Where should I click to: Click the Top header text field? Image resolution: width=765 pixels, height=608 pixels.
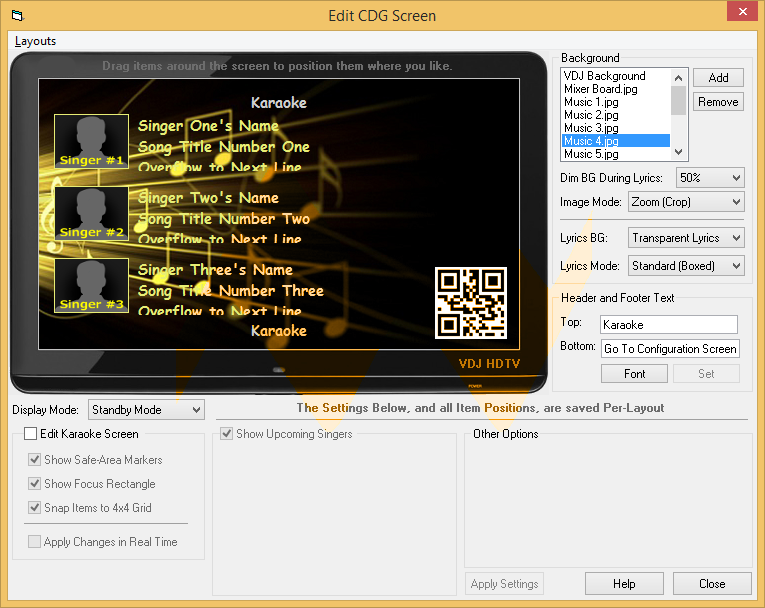click(669, 324)
